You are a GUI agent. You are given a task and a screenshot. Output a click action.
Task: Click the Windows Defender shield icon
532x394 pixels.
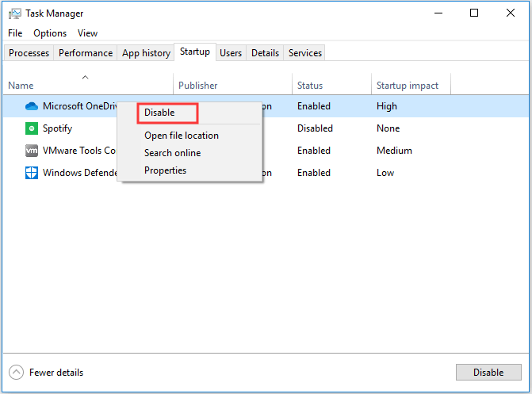[32, 173]
